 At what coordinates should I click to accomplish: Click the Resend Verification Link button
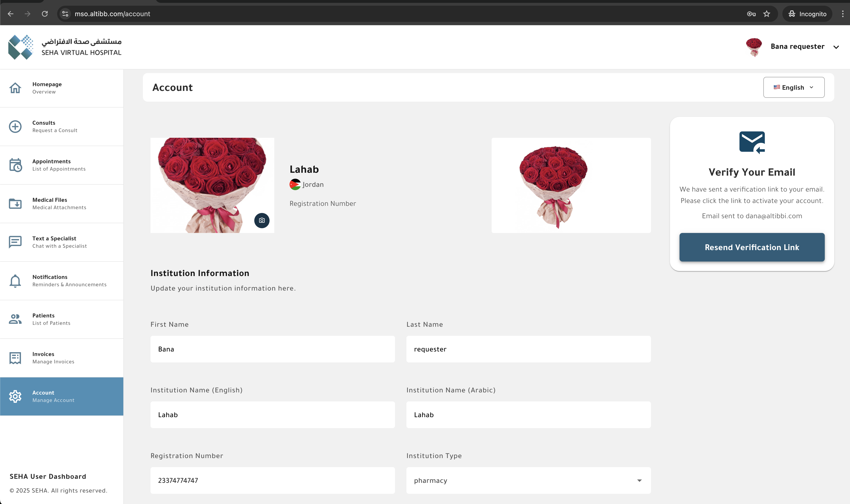pos(751,247)
